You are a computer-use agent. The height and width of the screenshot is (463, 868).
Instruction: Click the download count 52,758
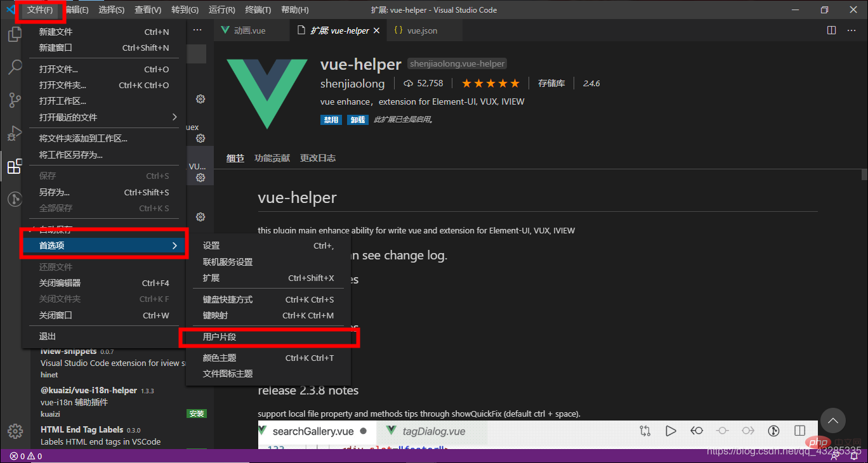point(423,83)
